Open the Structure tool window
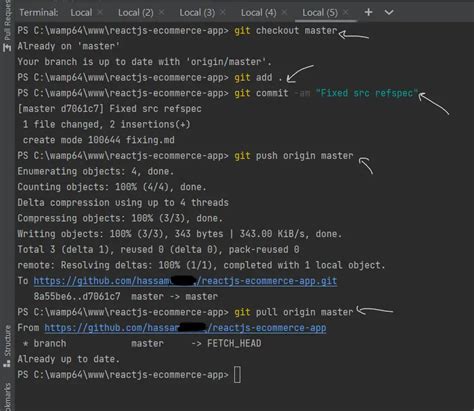The width and height of the screenshot is (474, 411). [x=7, y=347]
